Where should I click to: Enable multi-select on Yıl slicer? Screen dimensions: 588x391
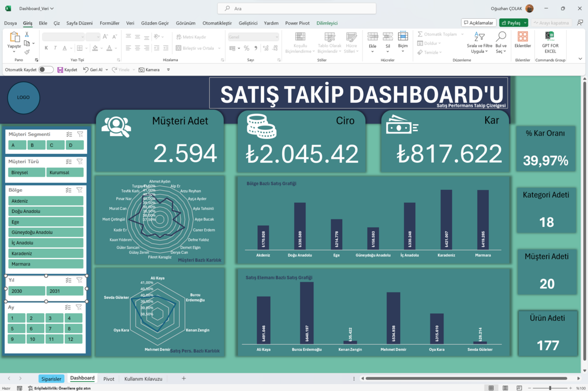tap(68, 280)
